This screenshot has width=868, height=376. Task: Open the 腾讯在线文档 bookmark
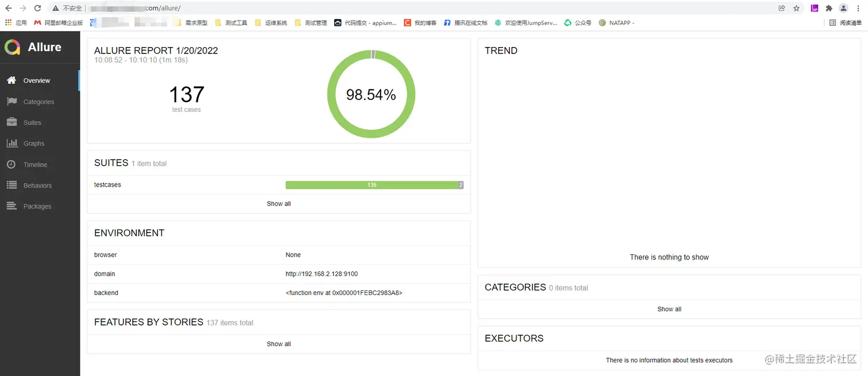tap(466, 23)
